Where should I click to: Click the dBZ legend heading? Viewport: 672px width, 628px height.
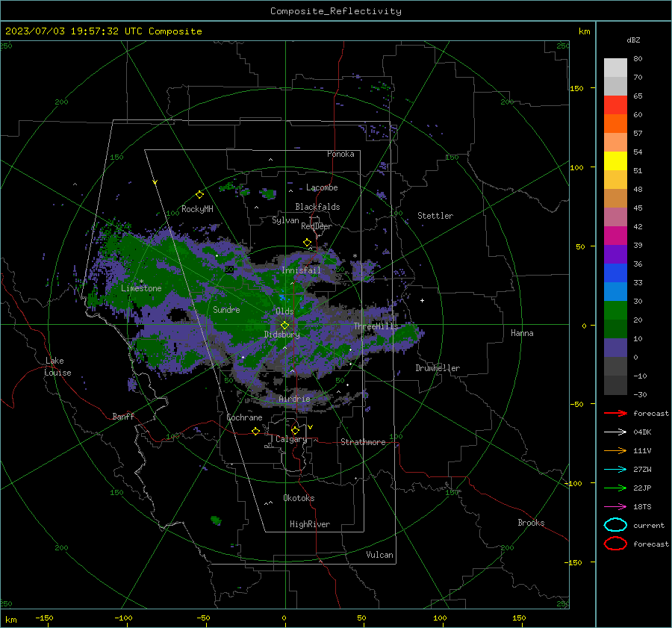[x=633, y=40]
